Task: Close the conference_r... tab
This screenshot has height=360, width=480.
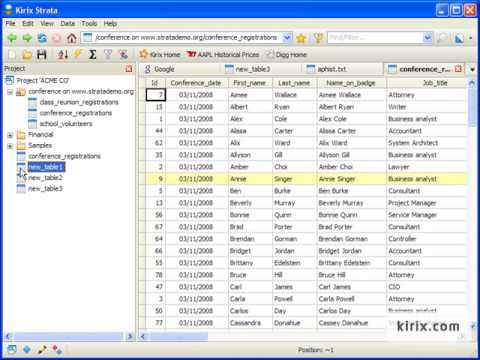Action: click(x=458, y=69)
